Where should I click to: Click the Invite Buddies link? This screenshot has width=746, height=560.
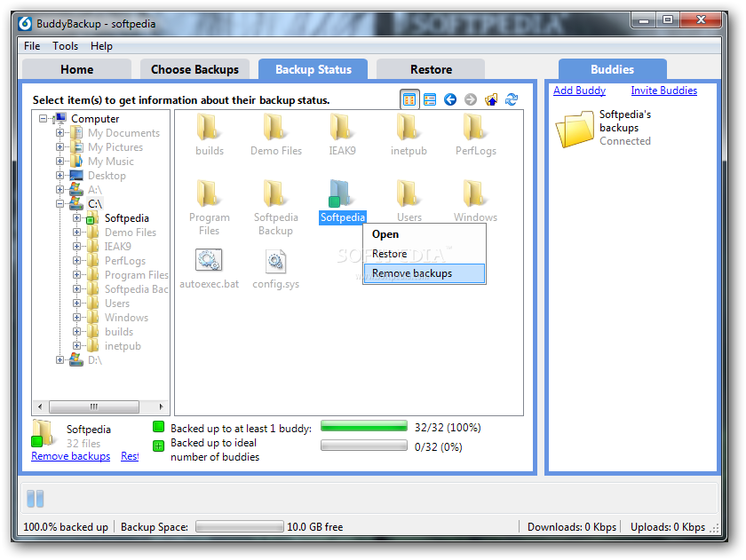(663, 91)
